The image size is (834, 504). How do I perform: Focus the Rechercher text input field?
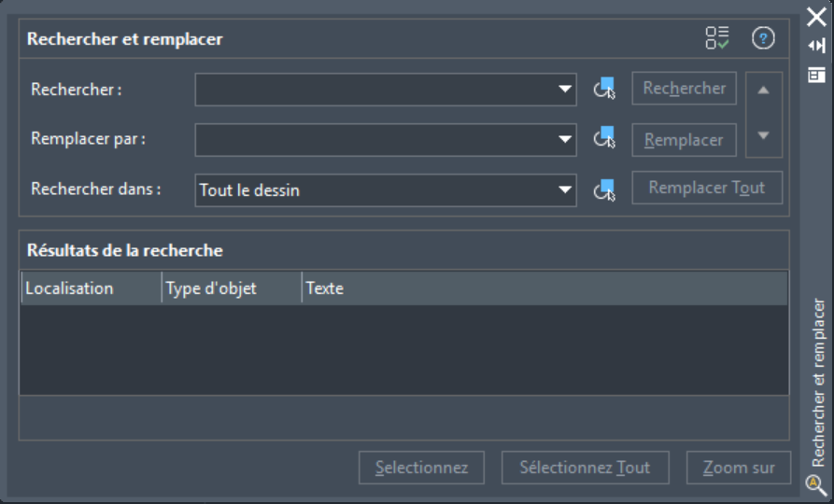pos(374,90)
